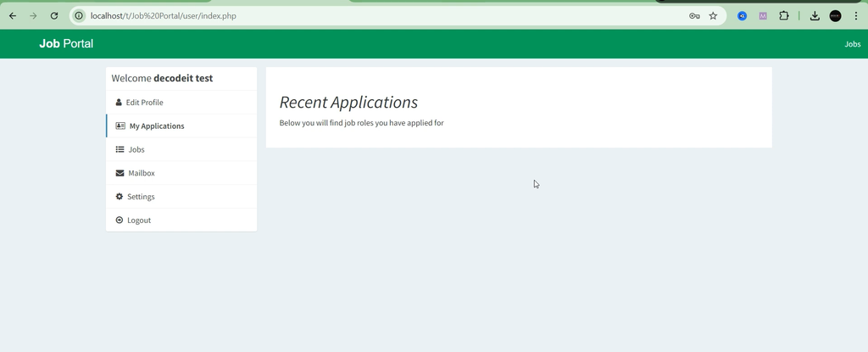Click the browser profile avatar

pos(835,16)
